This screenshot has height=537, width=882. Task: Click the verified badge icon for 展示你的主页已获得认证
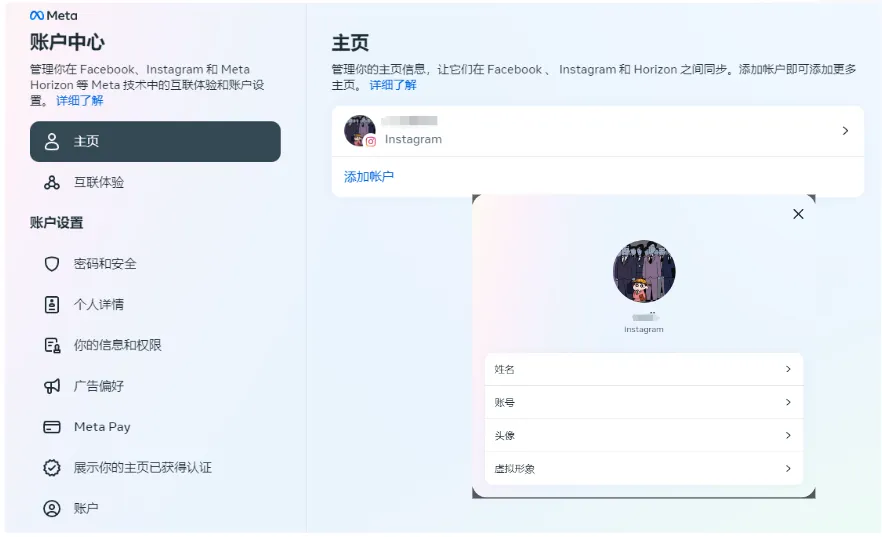52,467
